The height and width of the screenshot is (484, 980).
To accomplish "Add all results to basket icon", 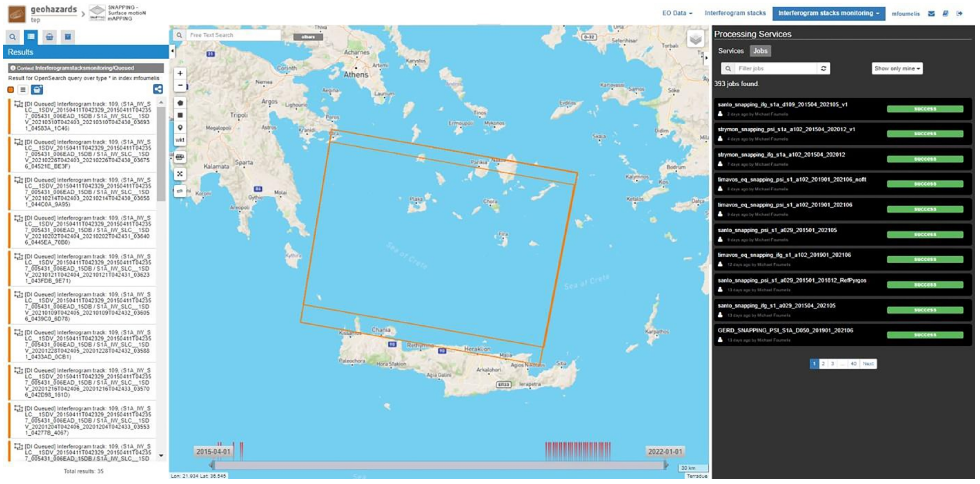I will (37, 90).
